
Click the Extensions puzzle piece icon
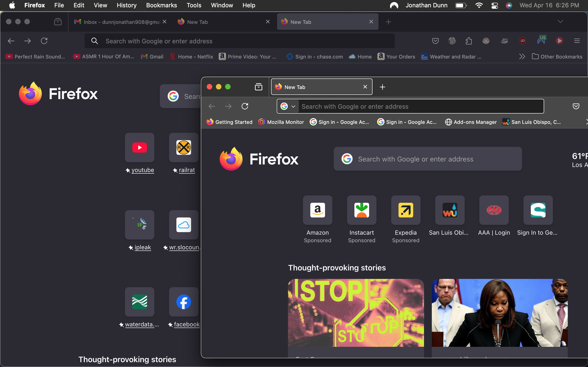(x=469, y=41)
